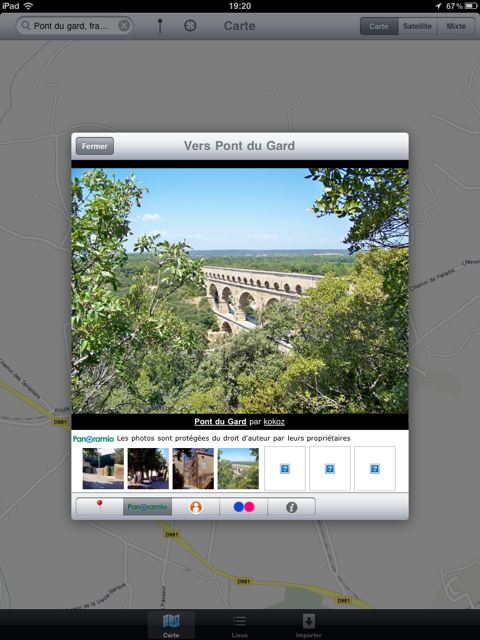Image resolution: width=480 pixels, height=640 pixels.
Task: Switch map to Satellite view
Action: (417, 26)
